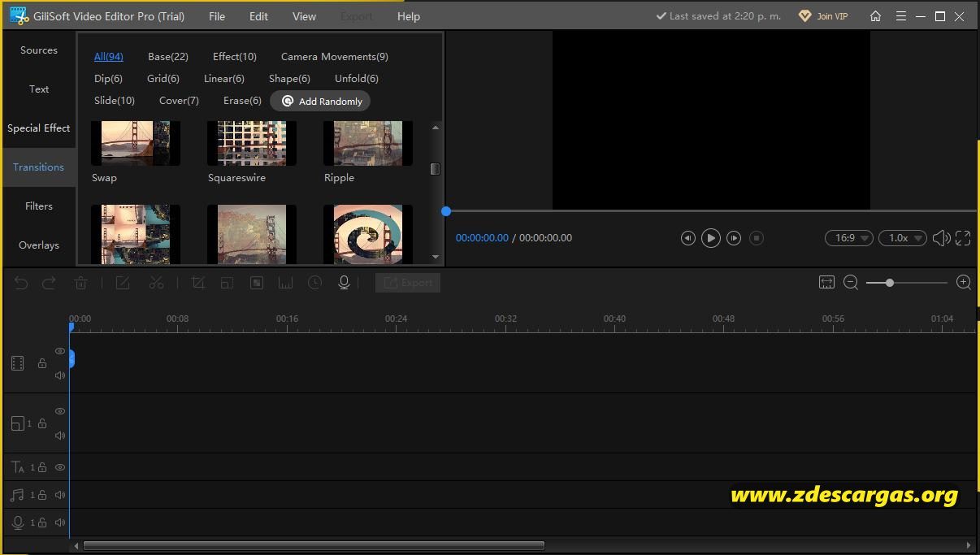Open the File menu
The width and height of the screenshot is (980, 555).
tap(217, 16)
